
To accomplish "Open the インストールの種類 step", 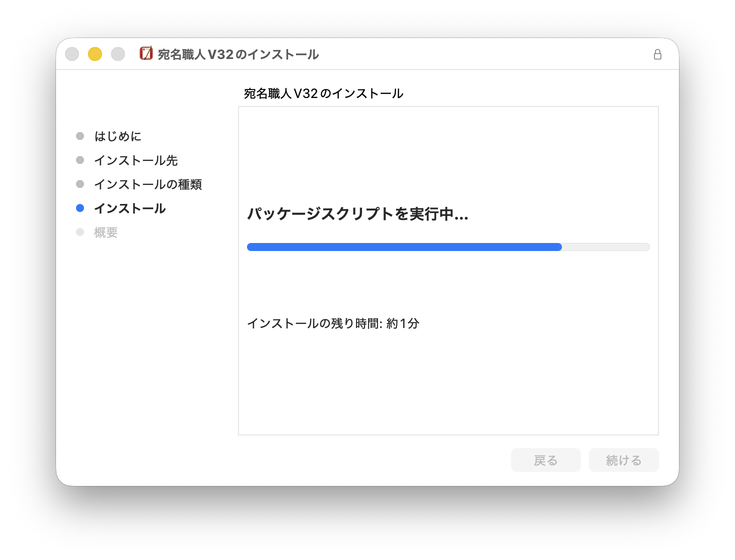I will tap(148, 184).
